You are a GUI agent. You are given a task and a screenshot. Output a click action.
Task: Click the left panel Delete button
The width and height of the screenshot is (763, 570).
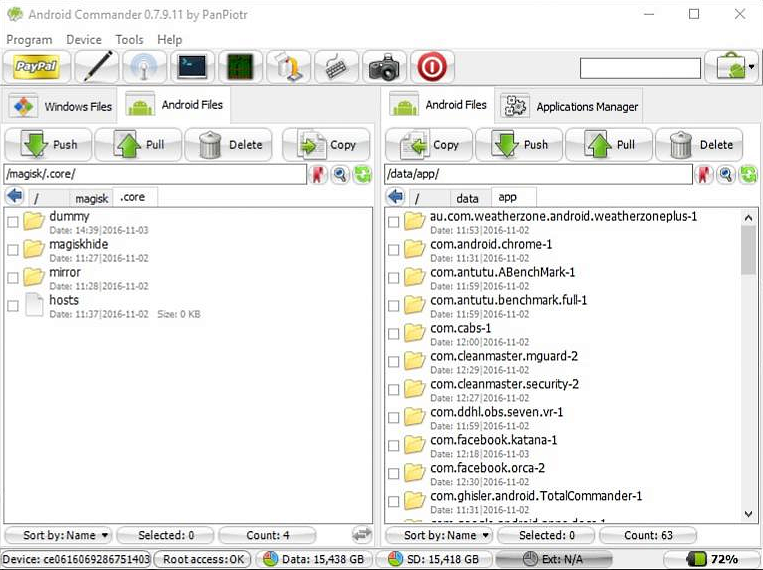tap(229, 145)
